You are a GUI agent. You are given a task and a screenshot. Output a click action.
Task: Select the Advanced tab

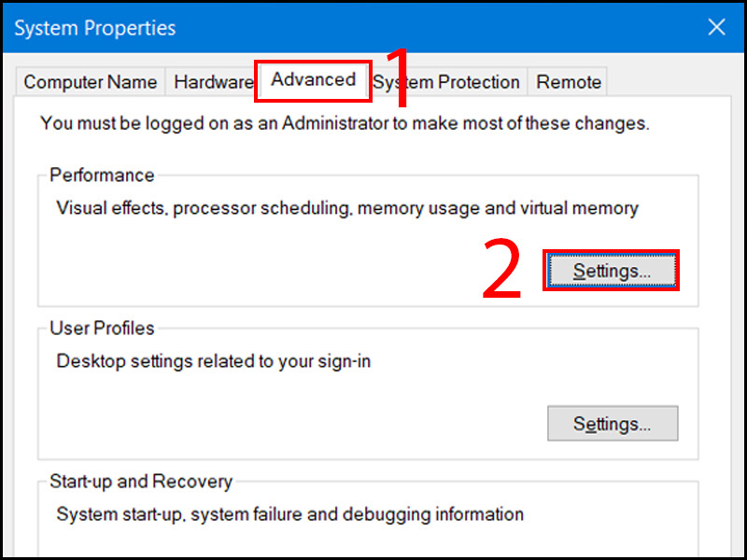click(314, 80)
